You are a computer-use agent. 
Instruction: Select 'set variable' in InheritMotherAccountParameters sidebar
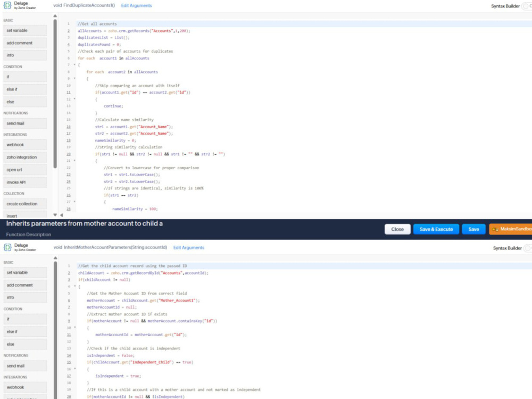(25, 272)
